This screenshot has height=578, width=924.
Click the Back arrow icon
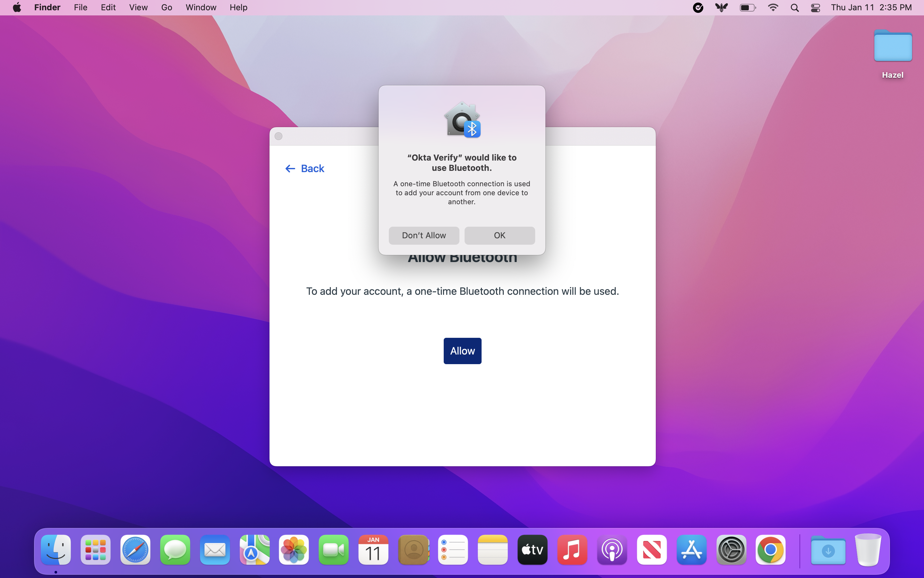tap(290, 169)
